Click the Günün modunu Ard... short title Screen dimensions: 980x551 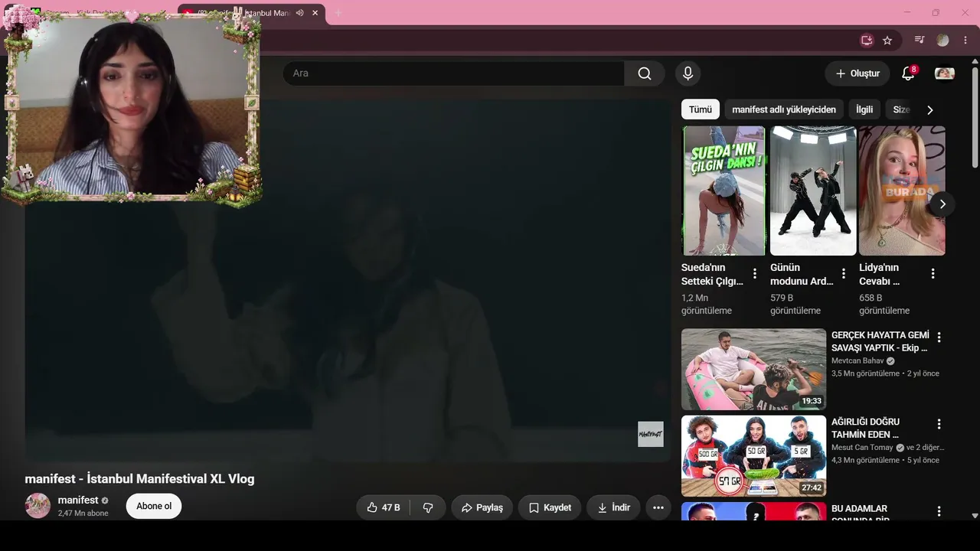802,275
